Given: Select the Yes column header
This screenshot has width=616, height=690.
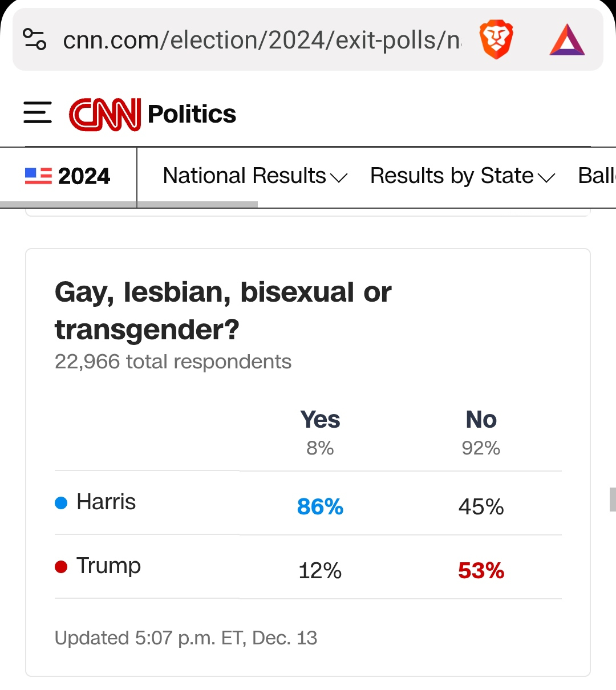Looking at the screenshot, I should [x=320, y=420].
